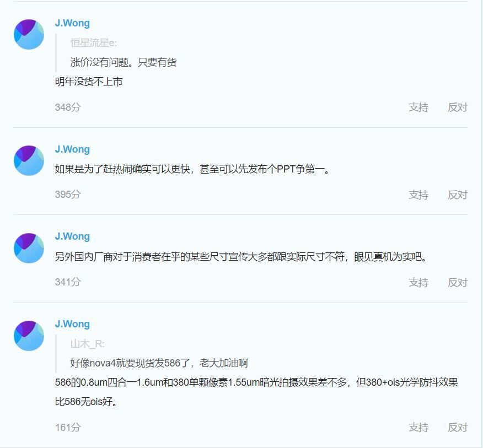The height and width of the screenshot is (448, 483).
Task: Downvote the PPT comment with 反对
Action: click(x=458, y=195)
